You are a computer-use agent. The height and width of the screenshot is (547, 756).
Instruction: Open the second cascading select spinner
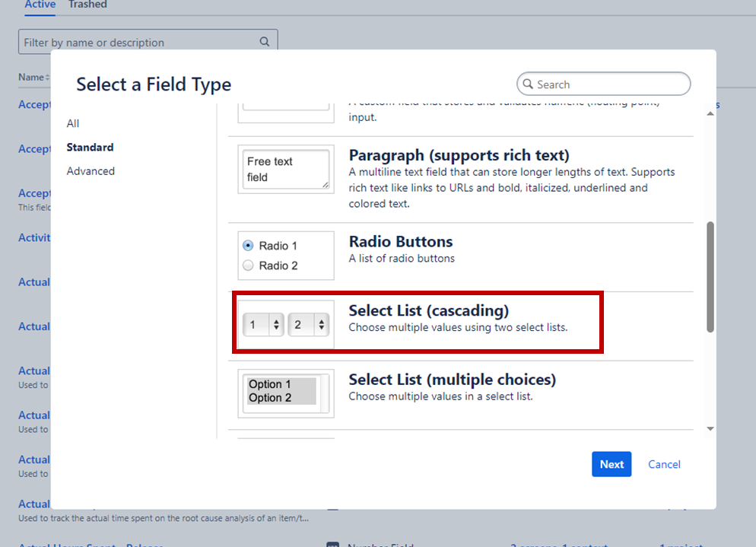click(309, 323)
